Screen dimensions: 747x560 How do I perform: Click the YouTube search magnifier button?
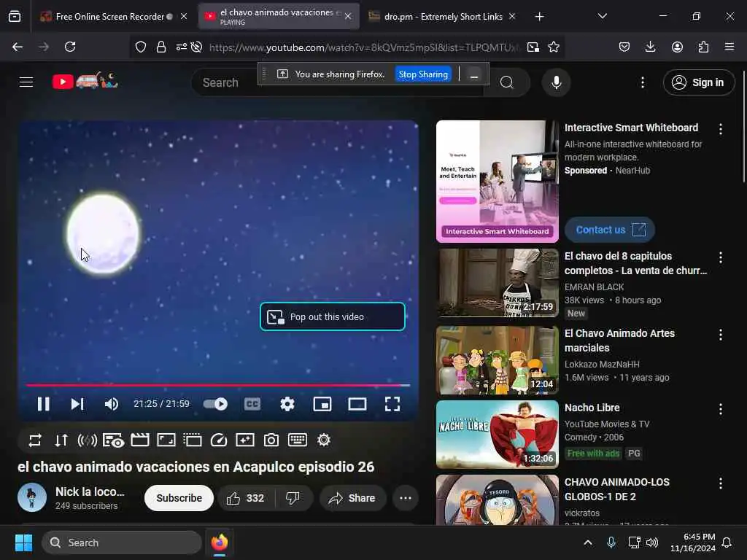tap(507, 82)
